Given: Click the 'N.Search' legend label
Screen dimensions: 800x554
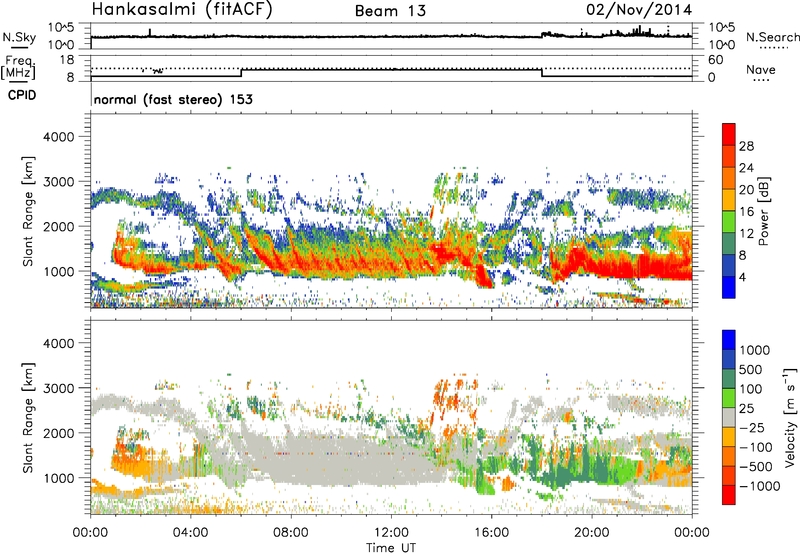Looking at the screenshot, I should tap(772, 37).
